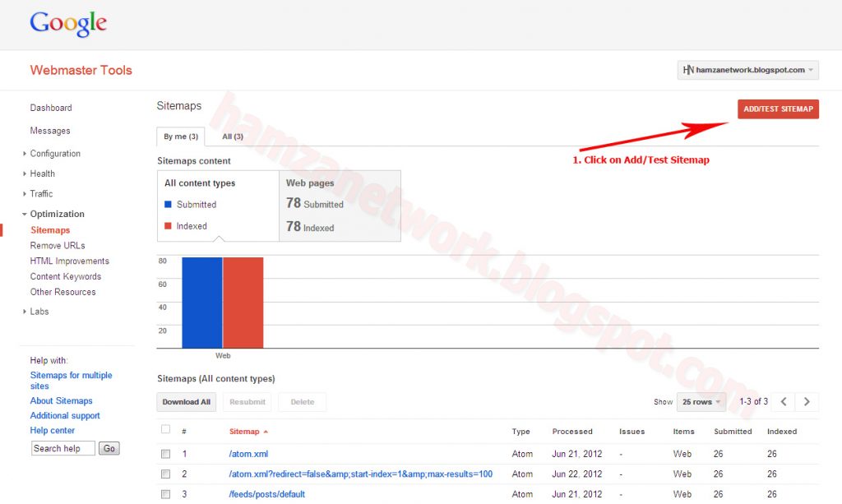Open the /atom.xml?redirect=false sitemap link
The width and height of the screenshot is (842, 504).
click(x=360, y=474)
